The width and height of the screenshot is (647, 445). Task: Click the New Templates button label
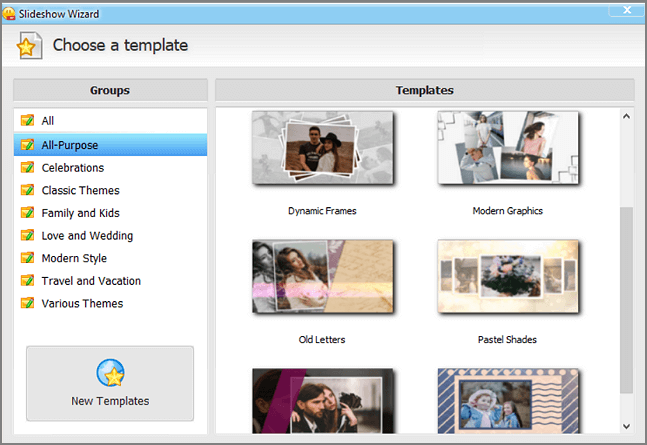click(110, 401)
